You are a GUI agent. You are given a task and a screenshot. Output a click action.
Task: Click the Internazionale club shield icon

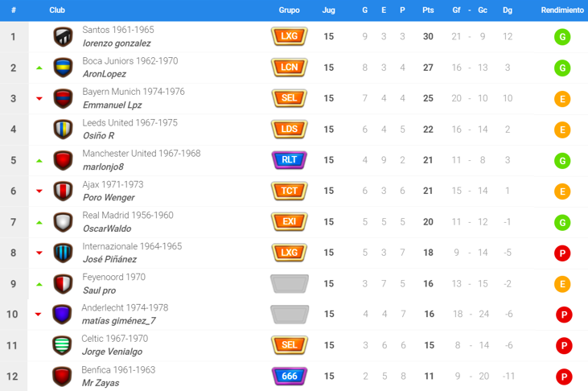[x=63, y=253]
